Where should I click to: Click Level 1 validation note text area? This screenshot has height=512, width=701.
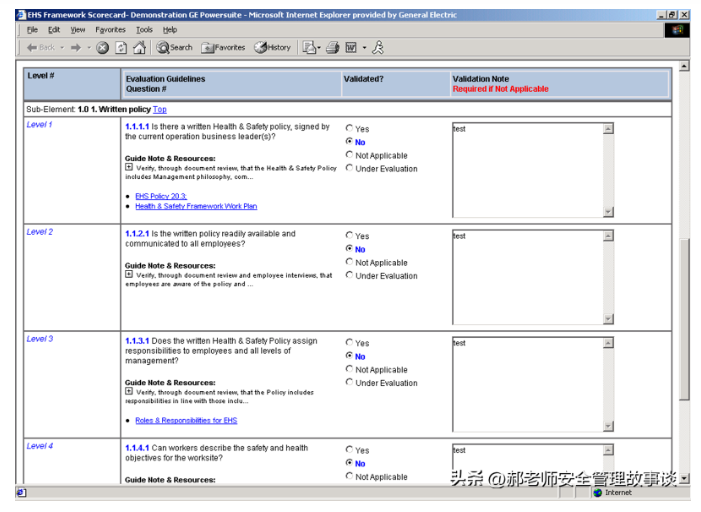pos(528,170)
